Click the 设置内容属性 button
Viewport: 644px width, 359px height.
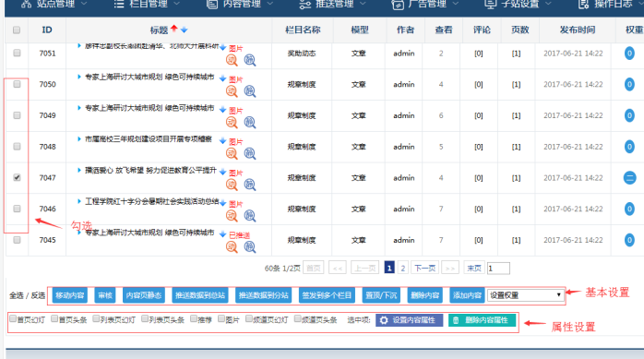tap(409, 320)
